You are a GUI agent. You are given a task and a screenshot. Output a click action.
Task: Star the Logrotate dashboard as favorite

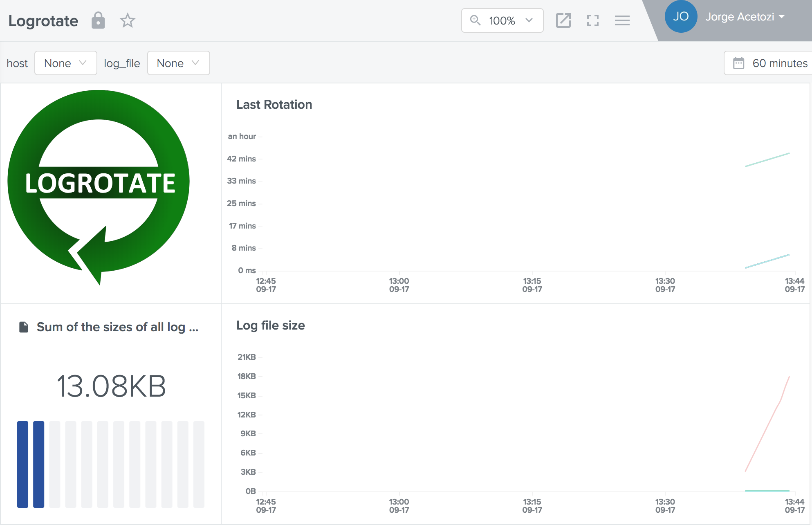point(128,20)
